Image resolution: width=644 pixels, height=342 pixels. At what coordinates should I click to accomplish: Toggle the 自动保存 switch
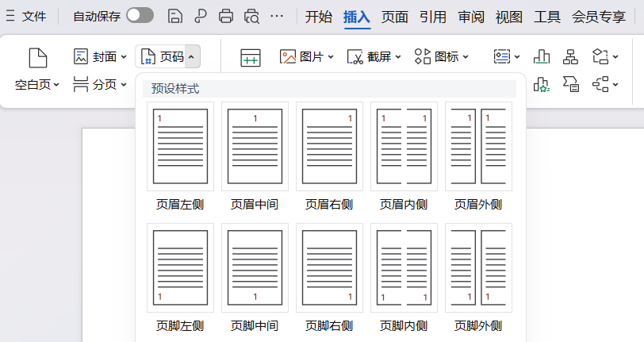(x=140, y=16)
